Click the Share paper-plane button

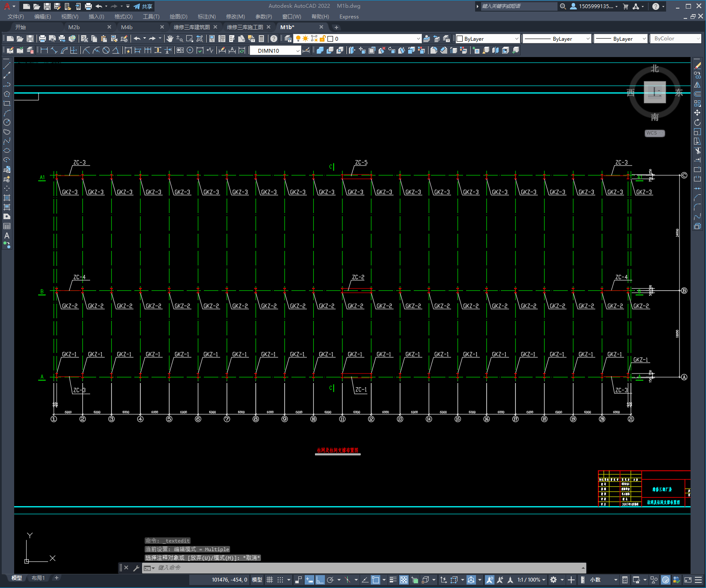click(x=143, y=6)
